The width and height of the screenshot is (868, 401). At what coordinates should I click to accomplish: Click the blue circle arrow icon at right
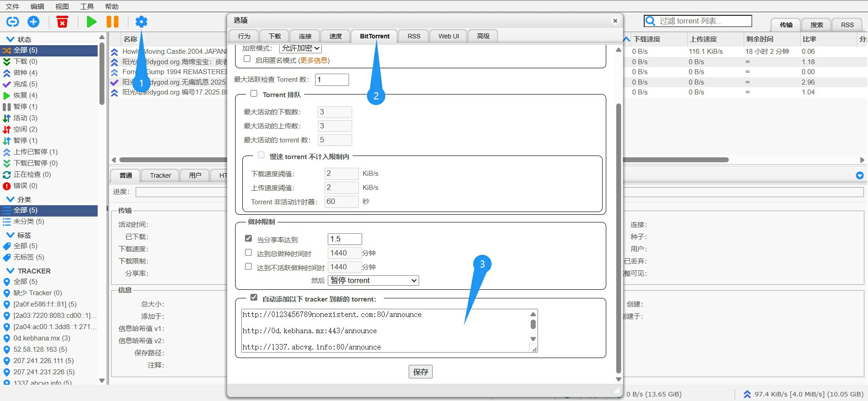click(x=859, y=175)
